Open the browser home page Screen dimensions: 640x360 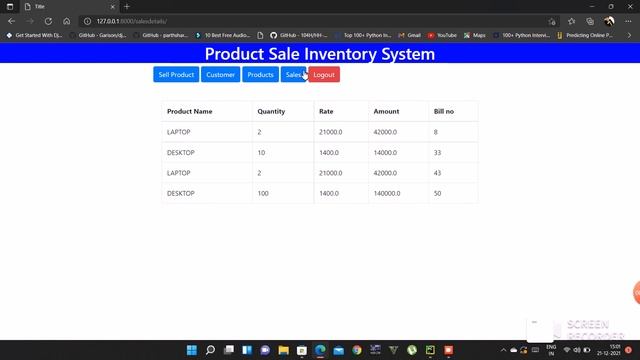coord(67,21)
